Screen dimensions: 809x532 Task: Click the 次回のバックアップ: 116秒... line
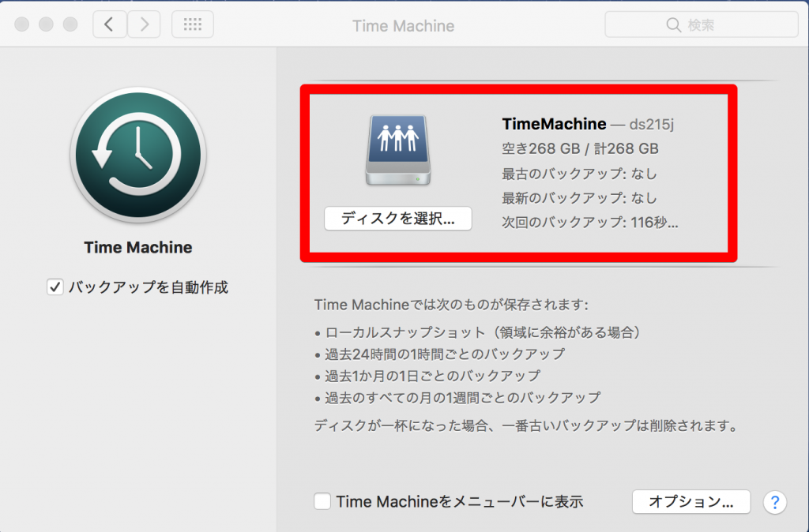590,223
